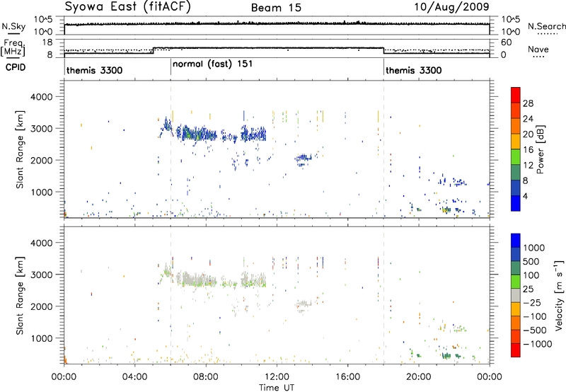The height and width of the screenshot is (392, 566).
Task: Click the '08:00' time axis label
Action: click(206, 377)
